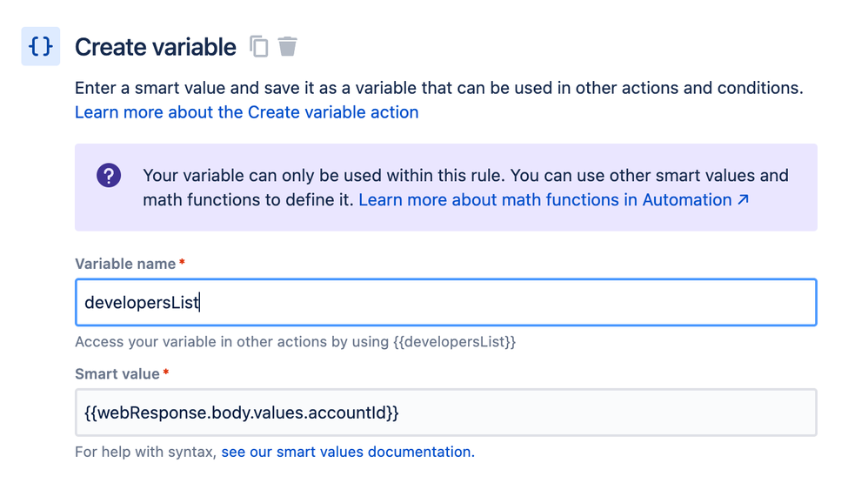Duplicate this action with the copy icon
This screenshot has height=483, width=868.
pos(258,46)
